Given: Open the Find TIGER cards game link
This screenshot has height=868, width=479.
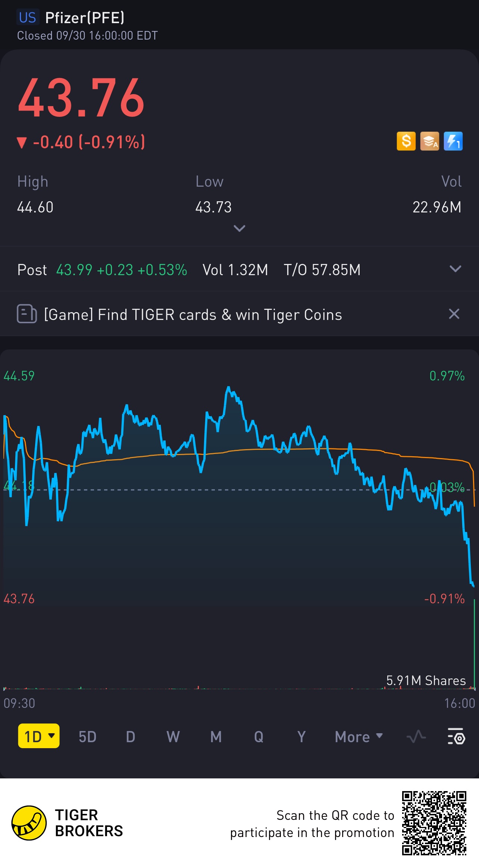Looking at the screenshot, I should click(193, 315).
